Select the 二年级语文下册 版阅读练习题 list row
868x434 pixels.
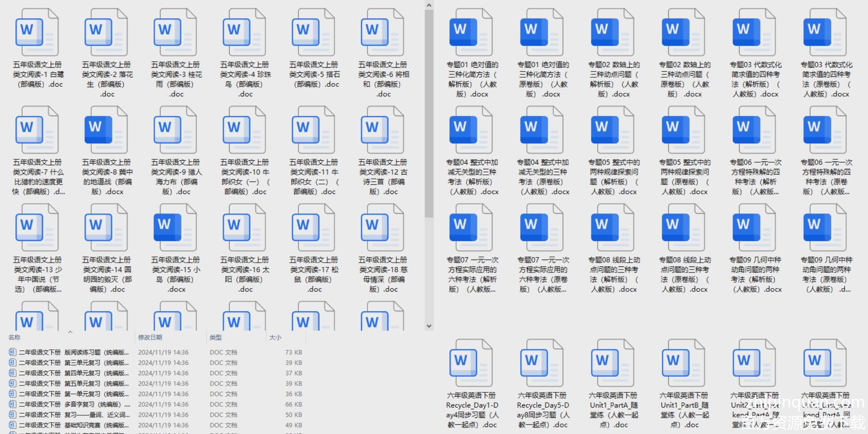point(155,352)
